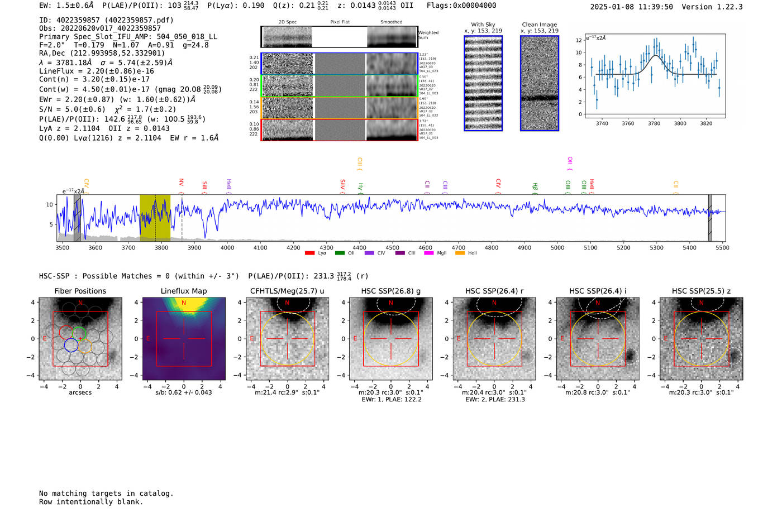Click the gray hatched bar near 3550 Å
The height and width of the screenshot is (532, 782).
tap(77, 218)
